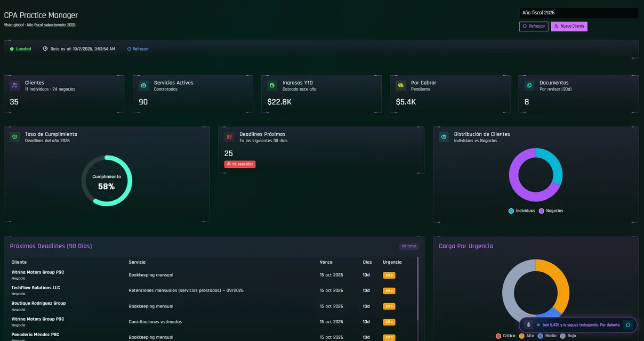Screen dimensions: 644x341
Task: Click the Días column header
Action: pyautogui.click(x=367, y=262)
